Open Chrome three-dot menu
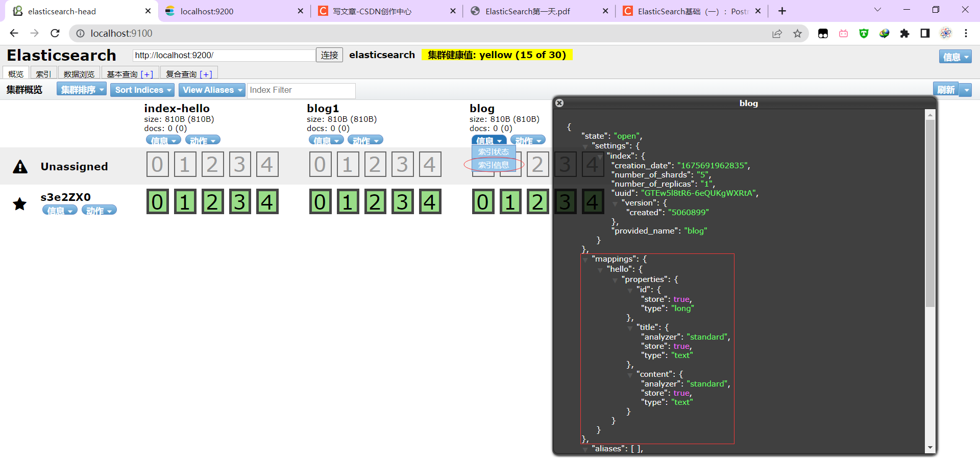 point(966,34)
